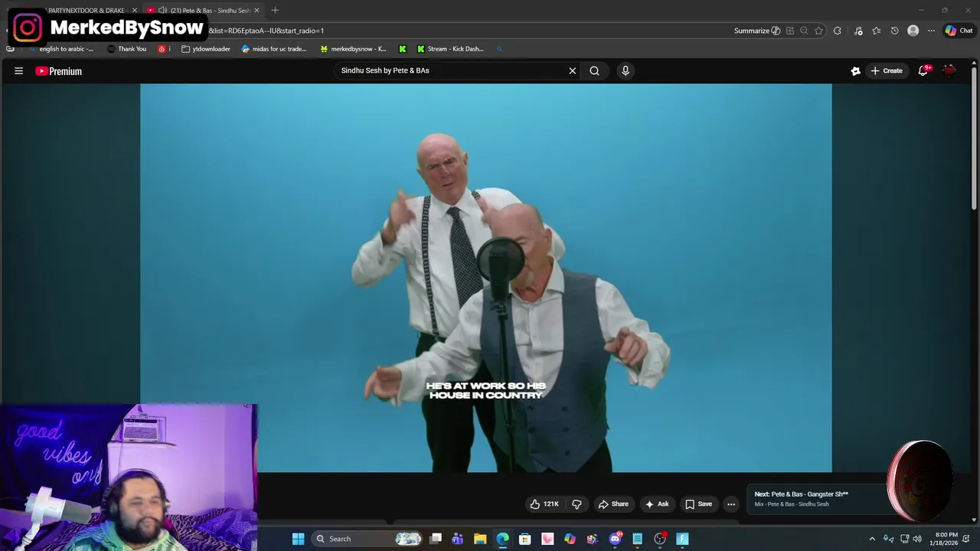Open YouTube notifications bell
This screenshot has width=980, height=551.
pyautogui.click(x=924, y=70)
